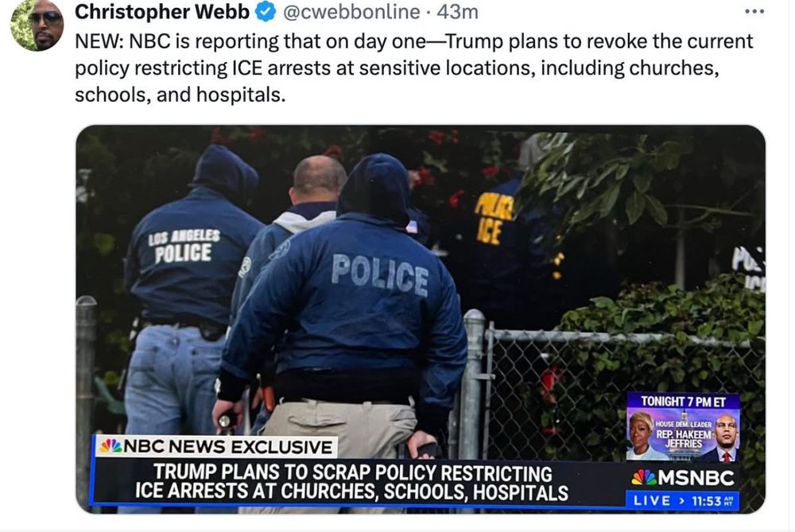
Task: Open the @cwebbonline handle link
Action: (351, 12)
